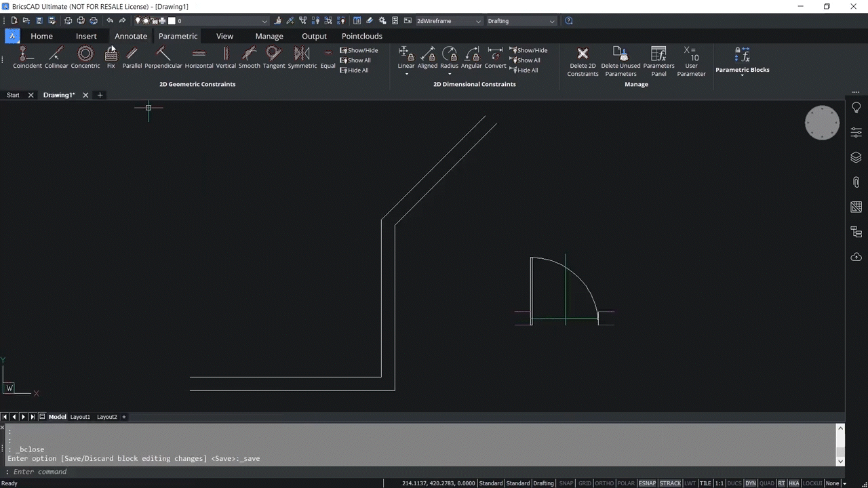The image size is (868, 488).
Task: Toggle LWT lineweight display
Action: point(690,483)
